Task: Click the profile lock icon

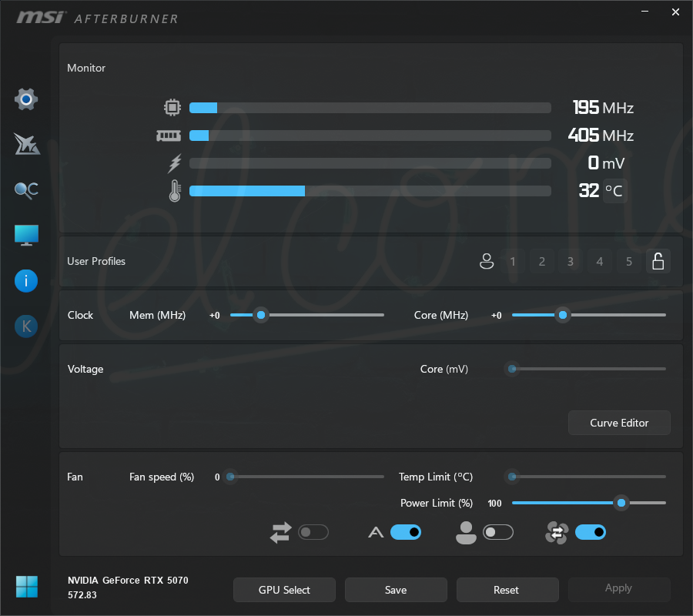Action: coord(658,262)
